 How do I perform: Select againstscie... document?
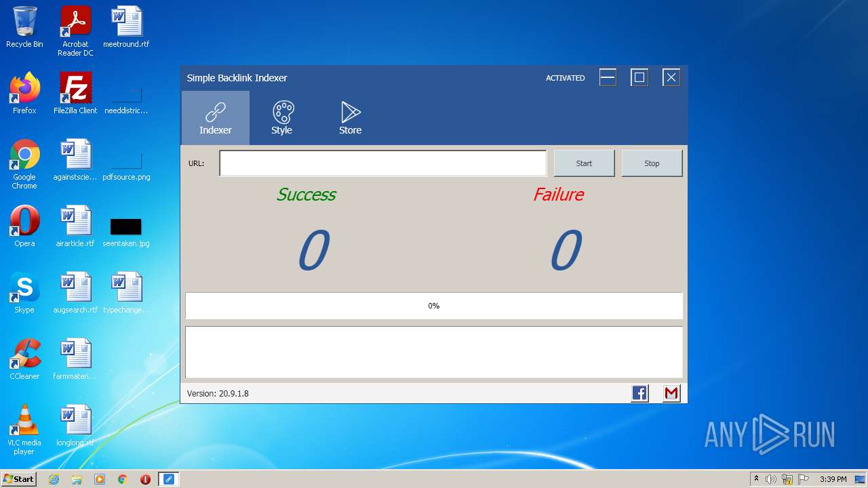tap(75, 160)
